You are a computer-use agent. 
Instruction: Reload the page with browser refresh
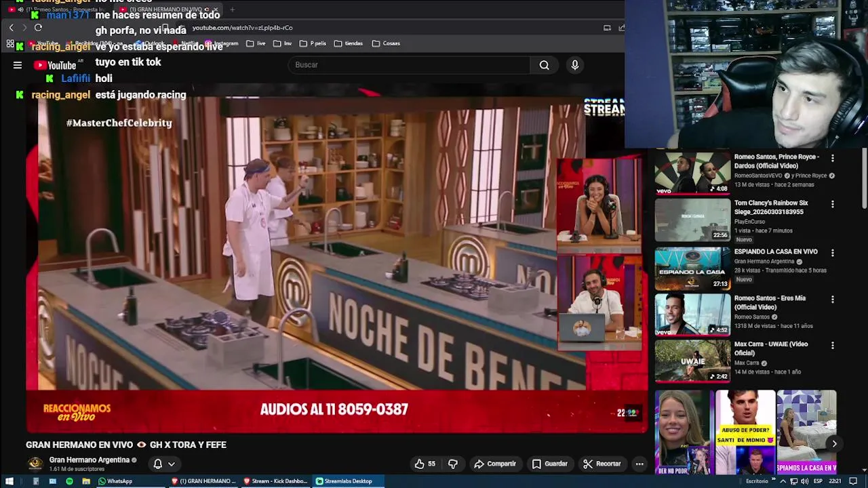tap(38, 28)
